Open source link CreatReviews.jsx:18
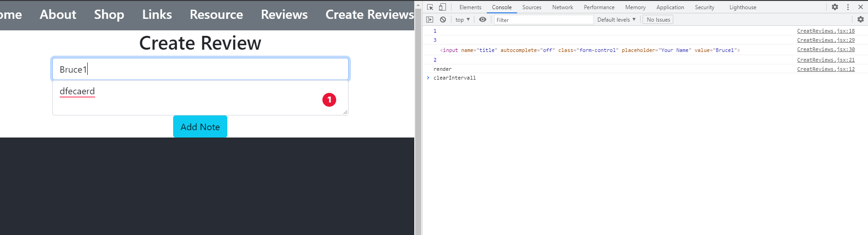The image size is (868, 235). coord(826,31)
